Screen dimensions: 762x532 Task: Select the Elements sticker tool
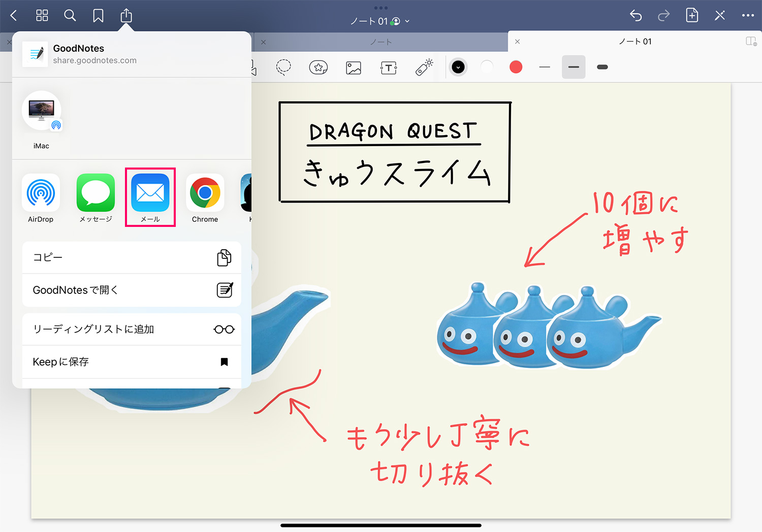[x=319, y=68]
